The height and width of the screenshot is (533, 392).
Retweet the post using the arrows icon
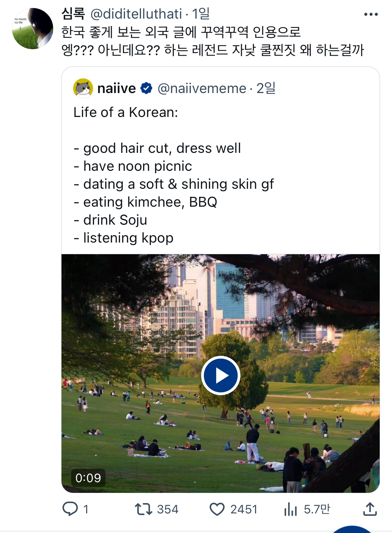click(143, 509)
